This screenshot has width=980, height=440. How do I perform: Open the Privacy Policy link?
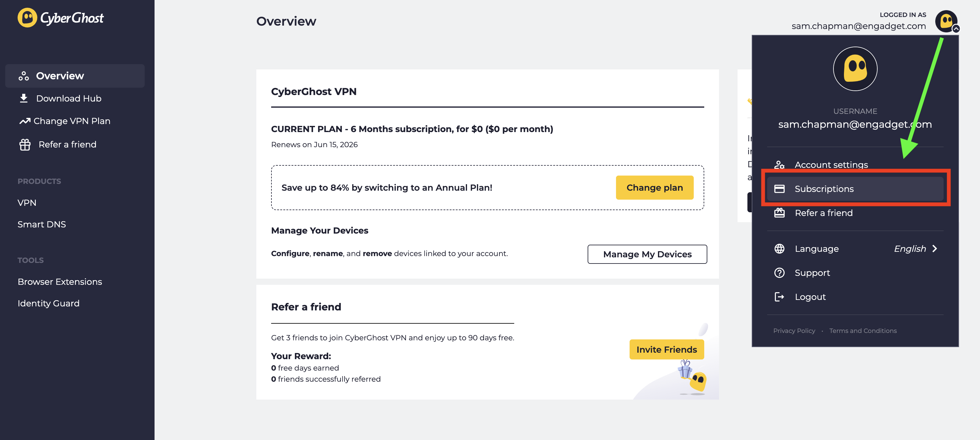pos(794,330)
